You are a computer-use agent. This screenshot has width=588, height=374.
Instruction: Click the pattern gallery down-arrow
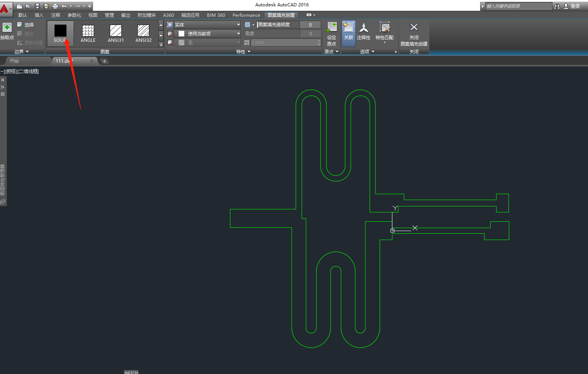[x=161, y=35]
